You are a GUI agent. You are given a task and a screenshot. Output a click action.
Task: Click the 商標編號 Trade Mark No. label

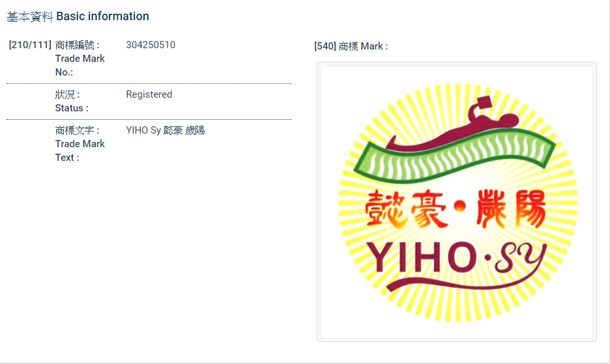click(x=80, y=58)
